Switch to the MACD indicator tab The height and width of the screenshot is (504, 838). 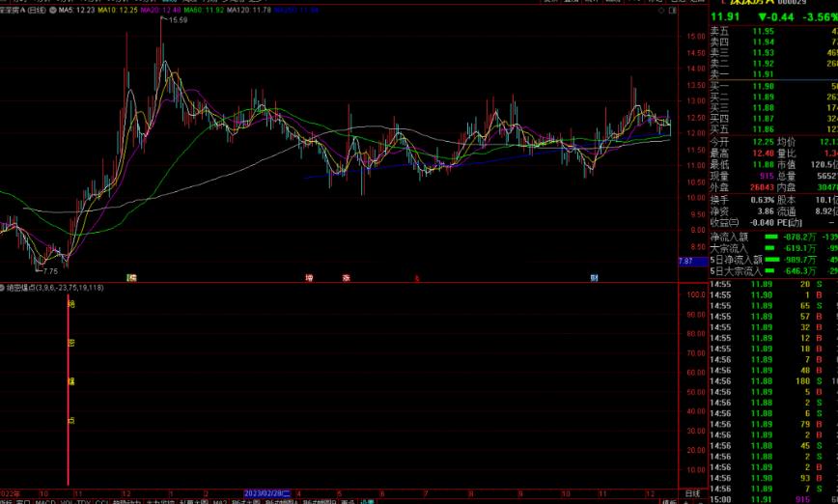point(44,501)
